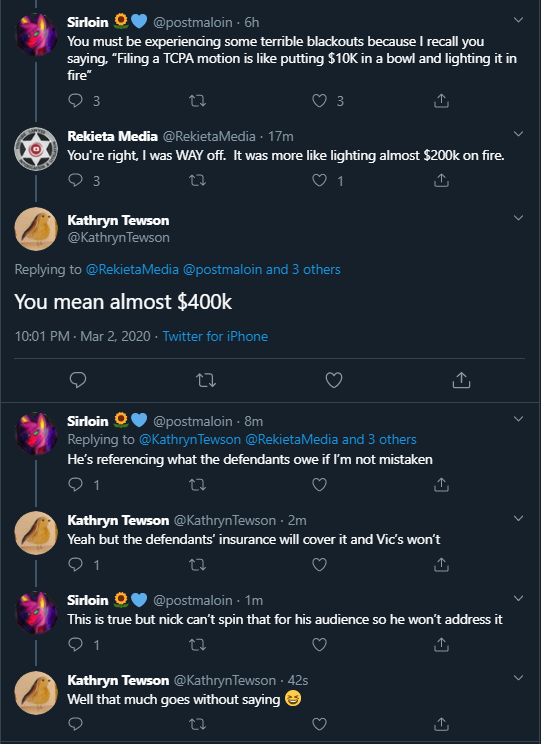Open the Twitter for iPhone link

[x=215, y=336]
